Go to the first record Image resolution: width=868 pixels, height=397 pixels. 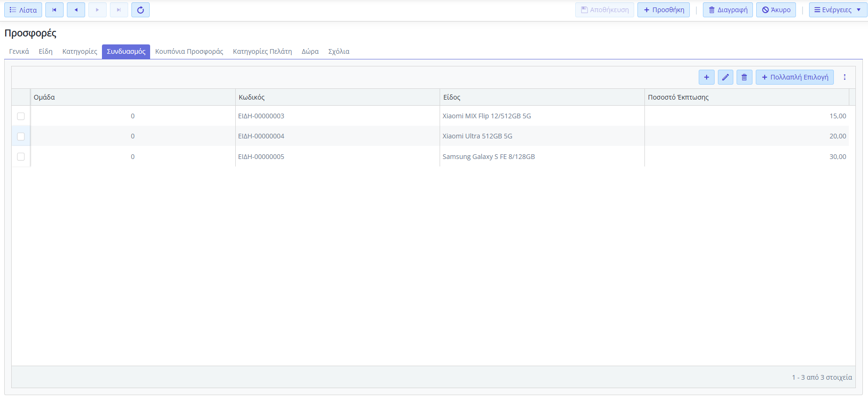click(x=54, y=10)
